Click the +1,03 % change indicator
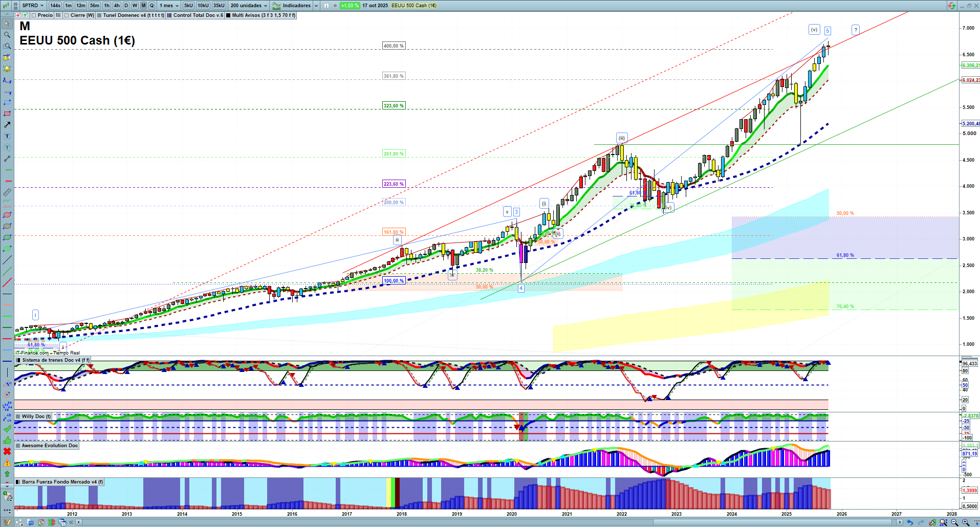The image size is (980, 527). (350, 6)
